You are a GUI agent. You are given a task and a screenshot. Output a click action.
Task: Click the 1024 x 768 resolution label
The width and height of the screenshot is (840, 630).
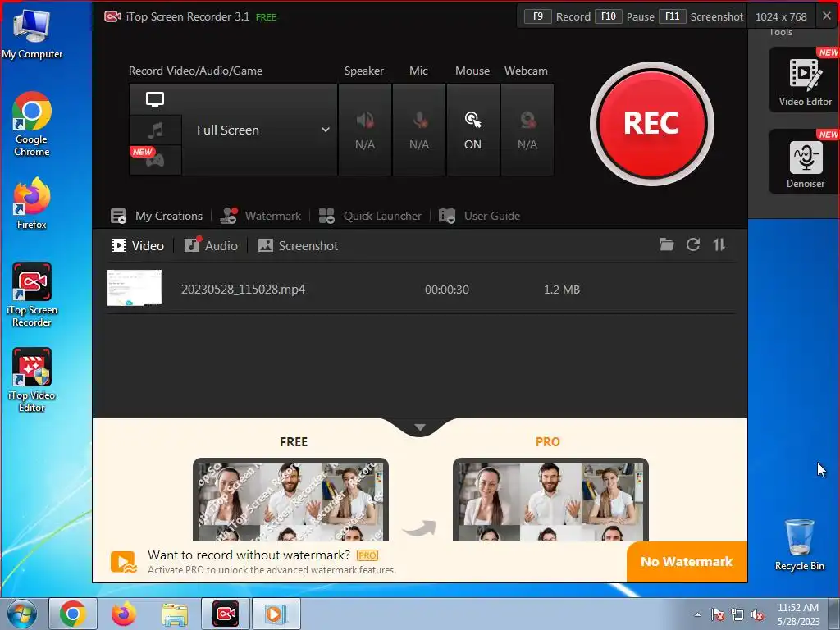tap(781, 16)
